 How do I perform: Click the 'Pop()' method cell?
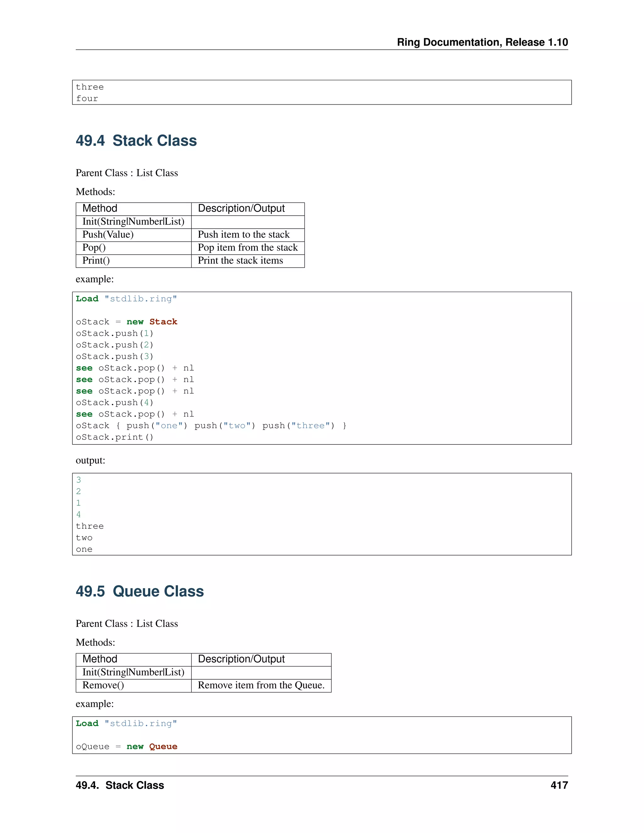pos(94,247)
